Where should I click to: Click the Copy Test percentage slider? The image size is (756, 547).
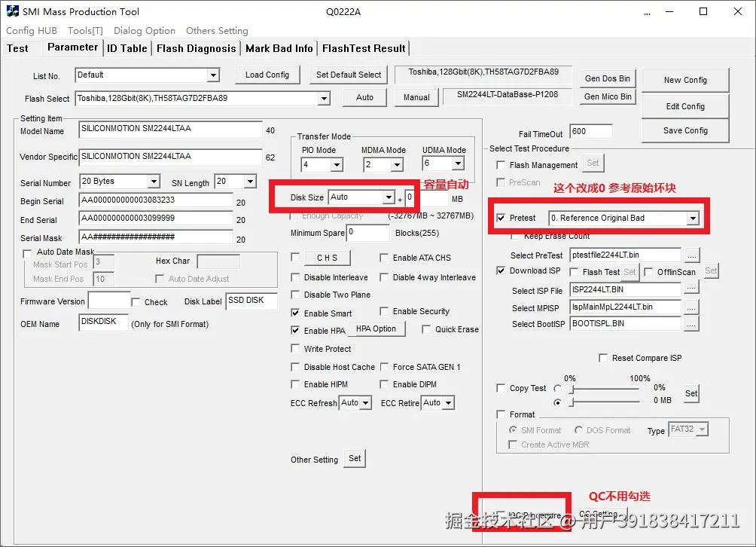pyautogui.click(x=605, y=389)
